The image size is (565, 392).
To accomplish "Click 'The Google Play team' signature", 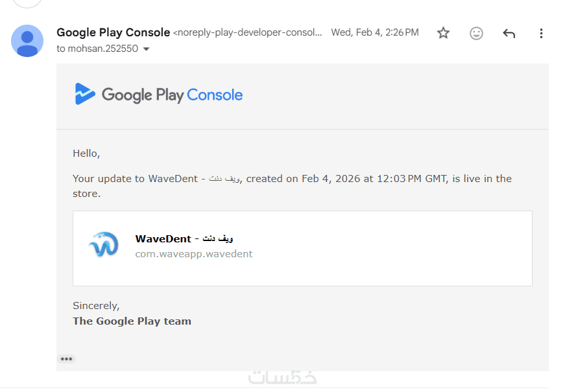I will click(x=132, y=321).
